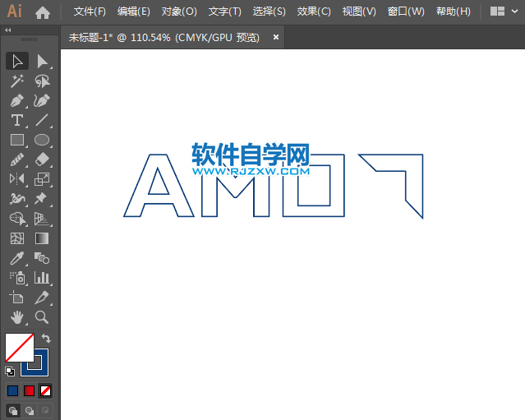Open the 选择(S) menu

(269, 12)
